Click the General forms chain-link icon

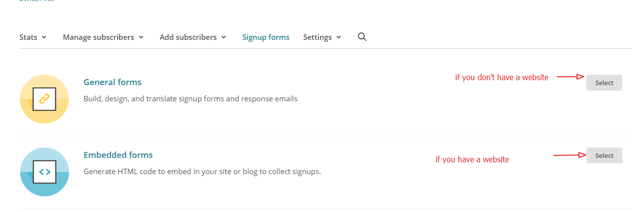[44, 99]
